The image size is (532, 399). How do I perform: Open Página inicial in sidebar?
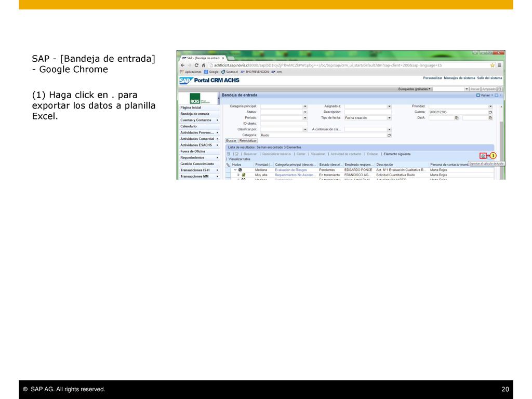[x=191, y=108]
